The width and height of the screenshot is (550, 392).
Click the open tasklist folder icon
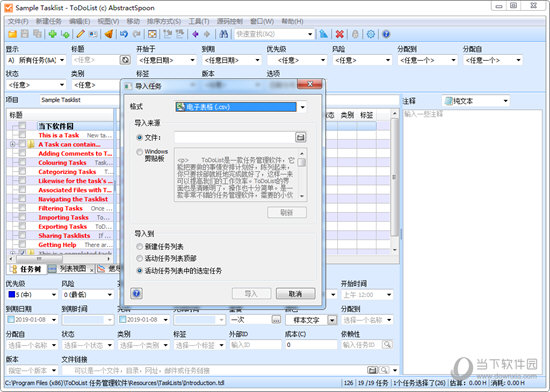coord(13,34)
